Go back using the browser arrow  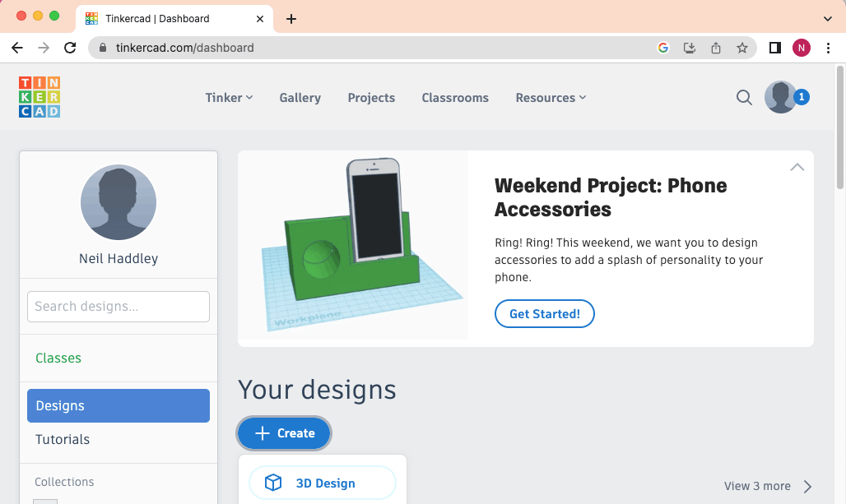point(17,48)
